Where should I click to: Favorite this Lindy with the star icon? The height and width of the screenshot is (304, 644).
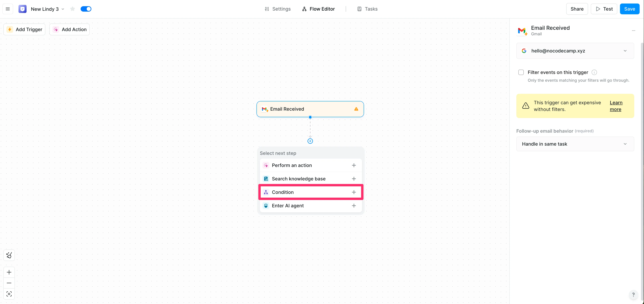pos(73,9)
